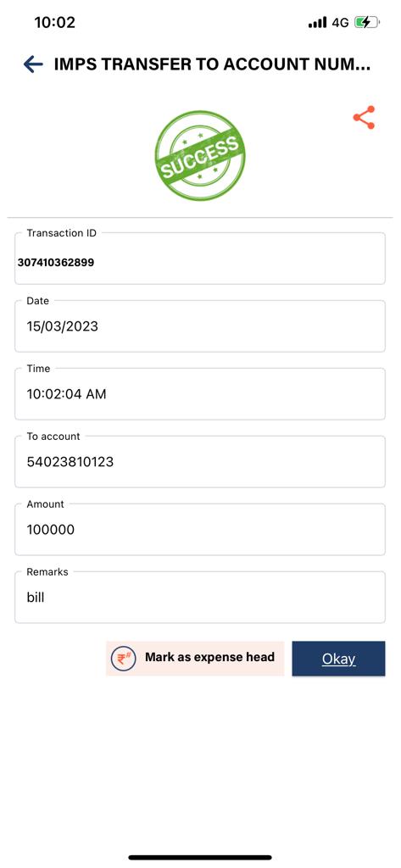Screen dimensions: 401x868
Task: Tap the battery charging status icon
Action: pyautogui.click(x=366, y=23)
